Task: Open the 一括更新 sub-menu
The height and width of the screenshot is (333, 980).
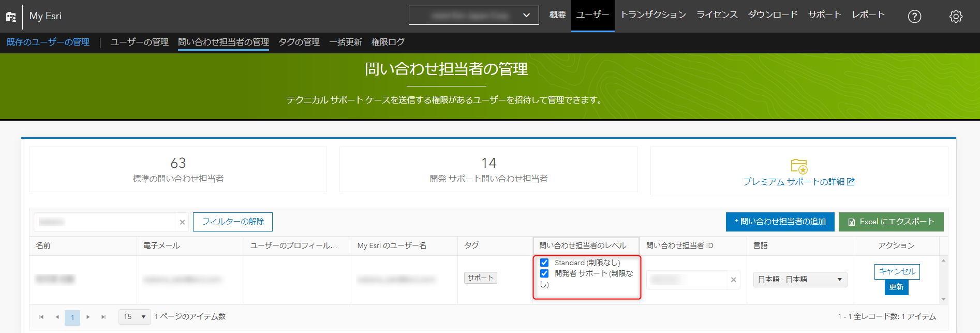Action: [346, 42]
